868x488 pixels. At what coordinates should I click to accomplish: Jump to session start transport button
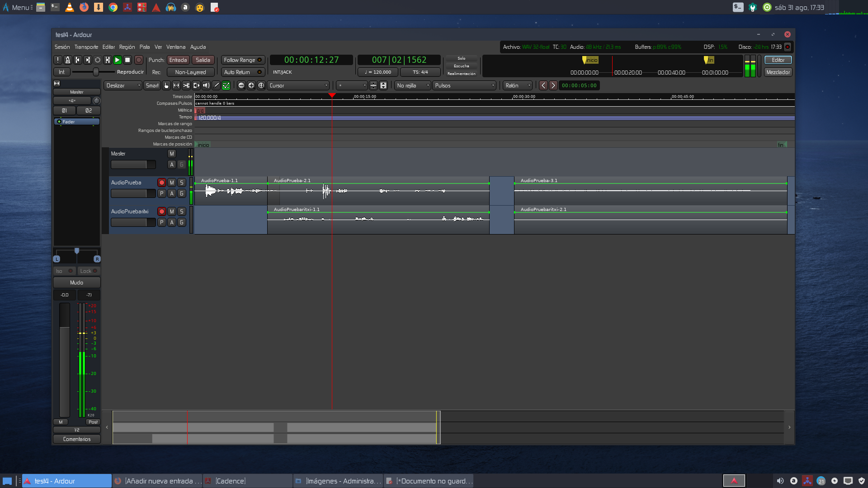78,60
